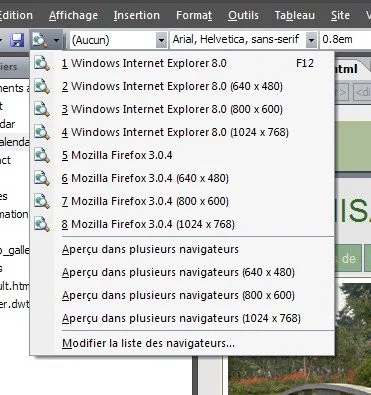Screen dimensions: 371x395
Task: Click preview icon beside item 4 Internet Explorer
Action: pos(42,132)
